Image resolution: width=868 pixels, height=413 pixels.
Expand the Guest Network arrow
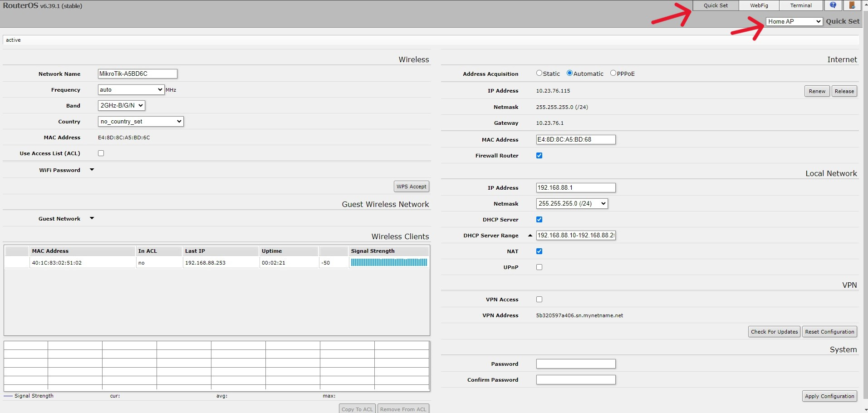[x=92, y=218]
